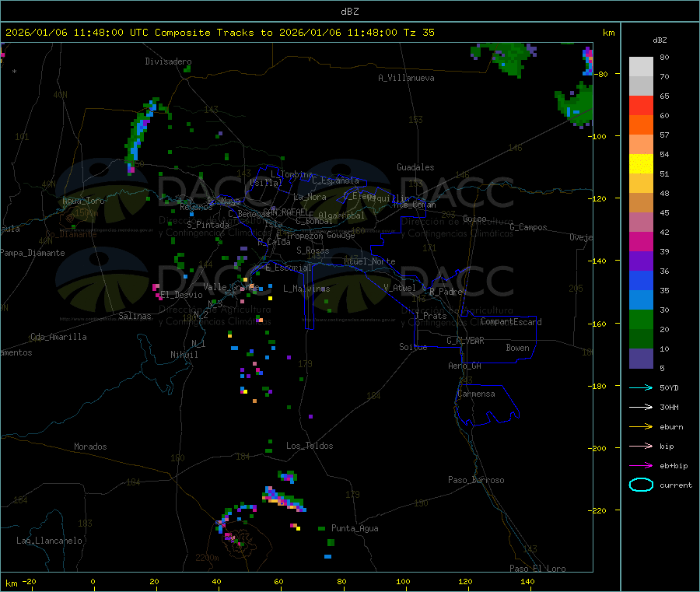Click the 100 km x-axis tick label
Image resolution: width=700 pixels, height=592 pixels.
(403, 582)
